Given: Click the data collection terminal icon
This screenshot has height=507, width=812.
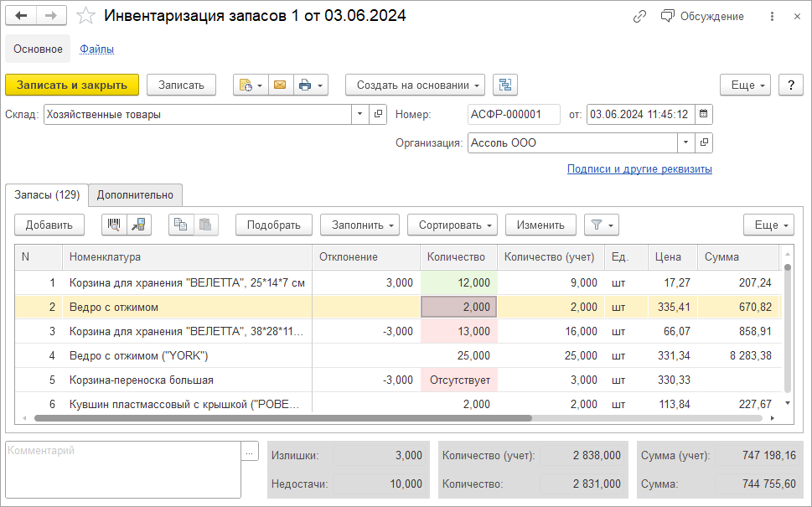Looking at the screenshot, I should pyautogui.click(x=139, y=225).
